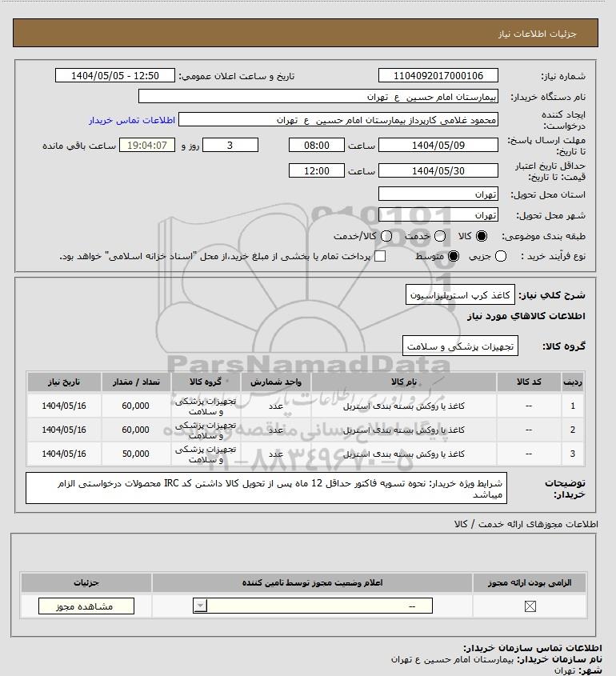Click the need number field 1104092017000106
Image resolution: width=616 pixels, height=676 pixels.
pos(438,75)
